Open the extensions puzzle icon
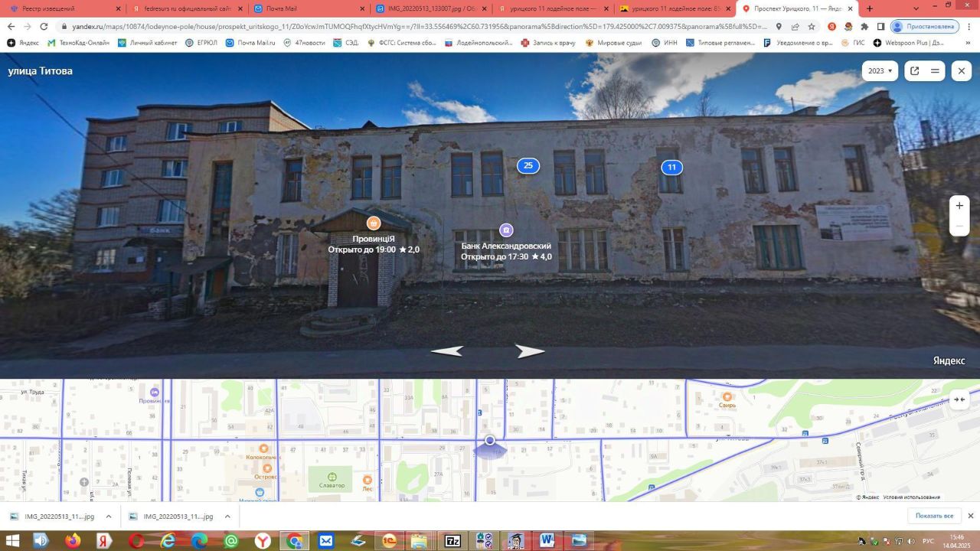The width and height of the screenshot is (980, 551). point(864,26)
